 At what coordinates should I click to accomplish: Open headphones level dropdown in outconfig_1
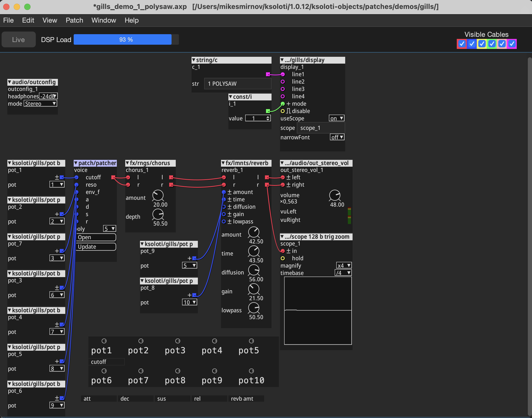[48, 96]
